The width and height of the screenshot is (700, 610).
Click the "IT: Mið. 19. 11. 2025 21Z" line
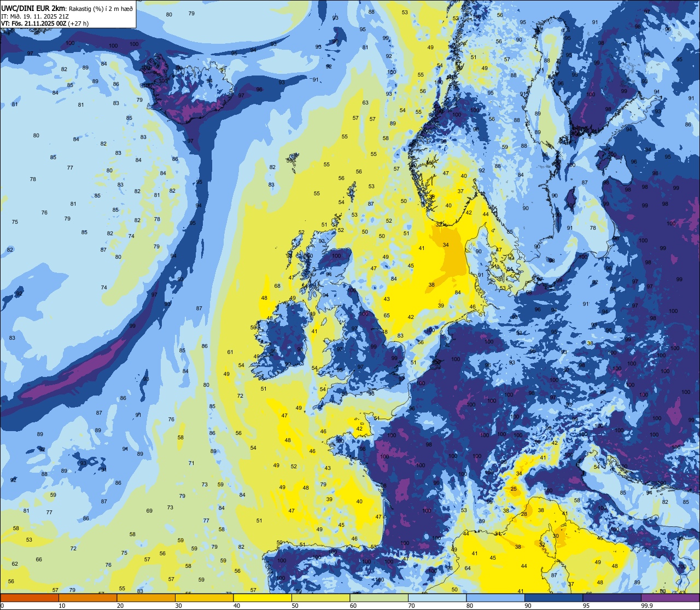tap(34, 16)
